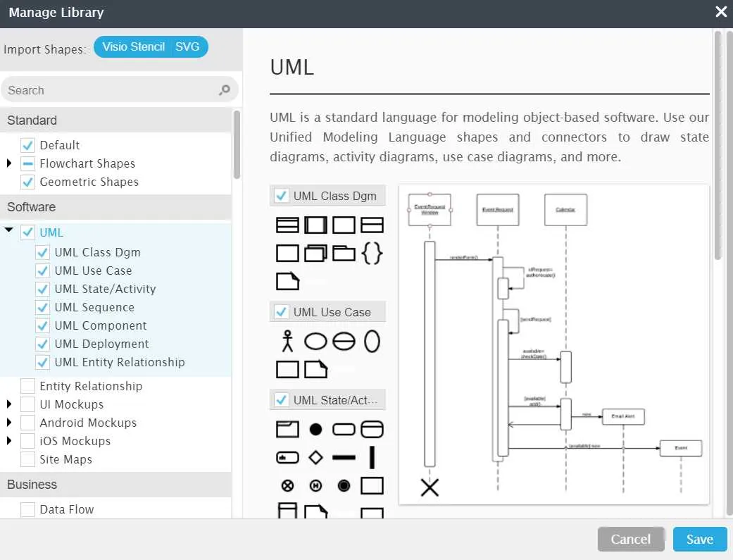Select the vertical join bar shape
The height and width of the screenshot is (560, 733).
click(372, 457)
